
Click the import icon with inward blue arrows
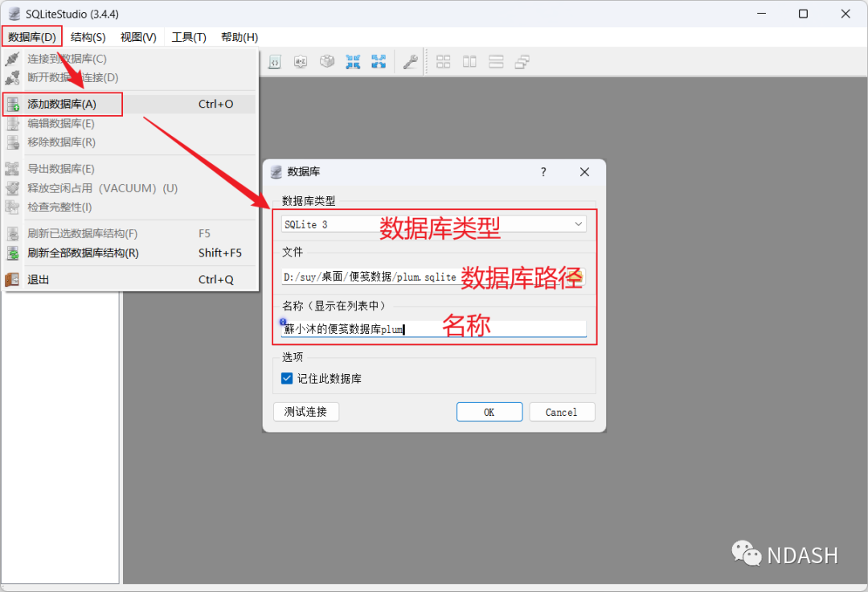pos(353,61)
